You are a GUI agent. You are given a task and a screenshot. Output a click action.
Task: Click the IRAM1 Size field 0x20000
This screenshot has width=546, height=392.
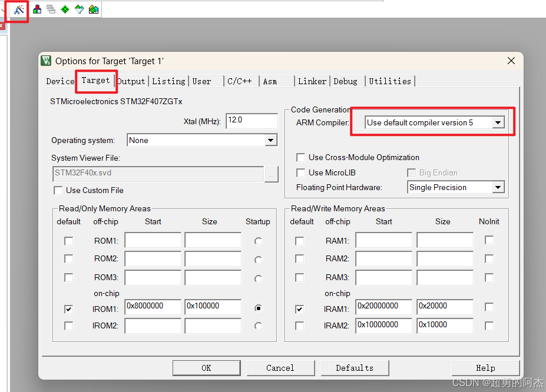point(445,307)
